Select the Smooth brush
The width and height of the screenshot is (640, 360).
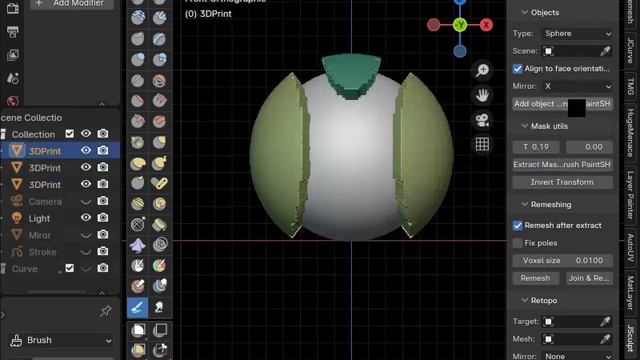tap(159, 80)
